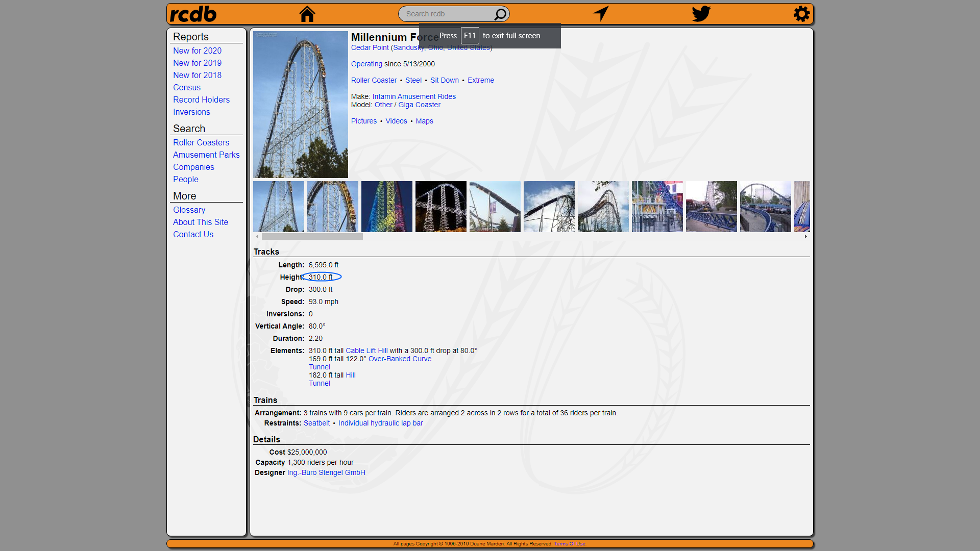Click the gallery horizontal scrollbar thumb
The width and height of the screenshot is (980, 551).
[312, 237]
